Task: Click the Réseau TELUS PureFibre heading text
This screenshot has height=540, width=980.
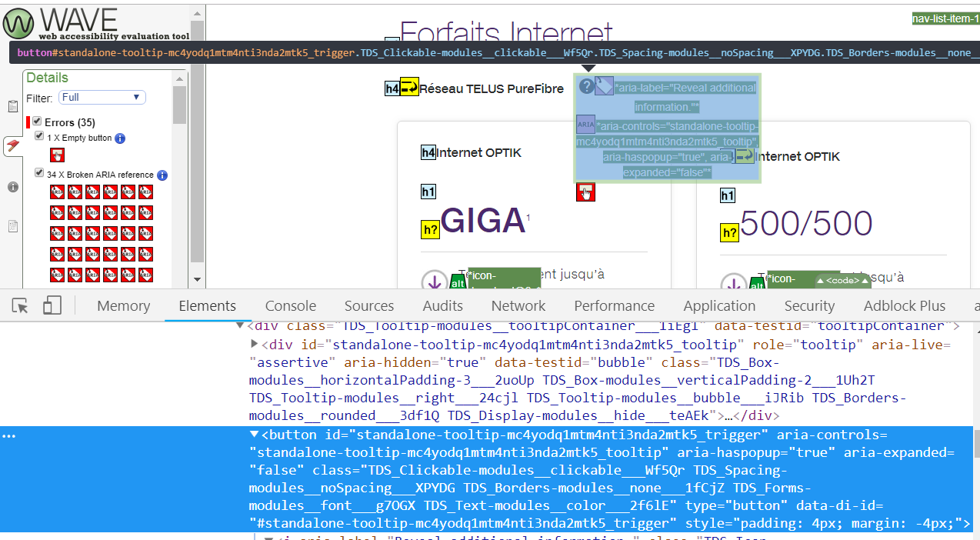Action: [492, 88]
